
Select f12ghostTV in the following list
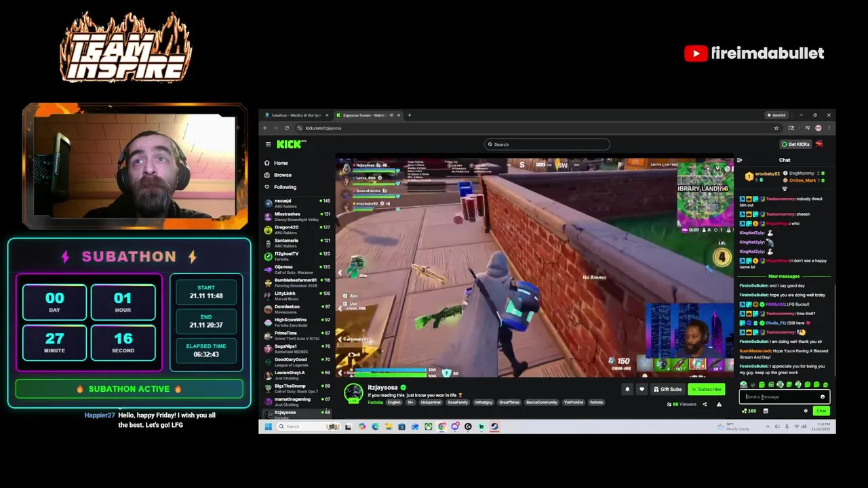click(298, 255)
